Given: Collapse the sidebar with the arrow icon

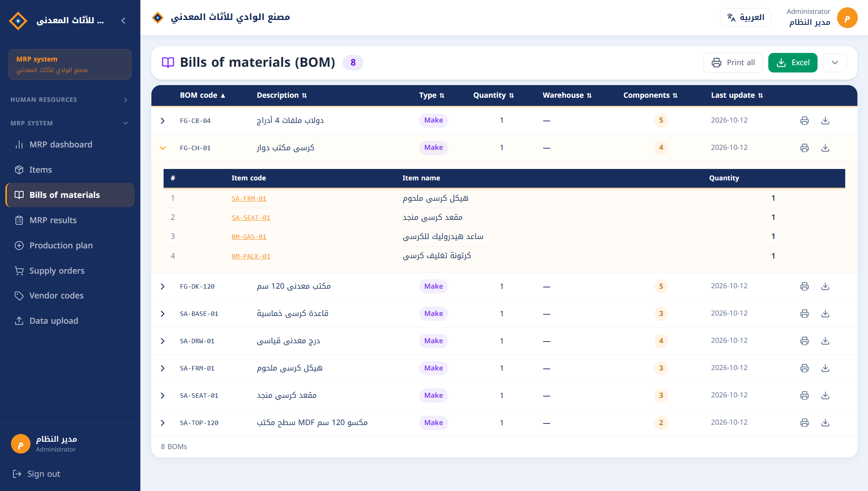Looking at the screenshot, I should pyautogui.click(x=123, y=20).
